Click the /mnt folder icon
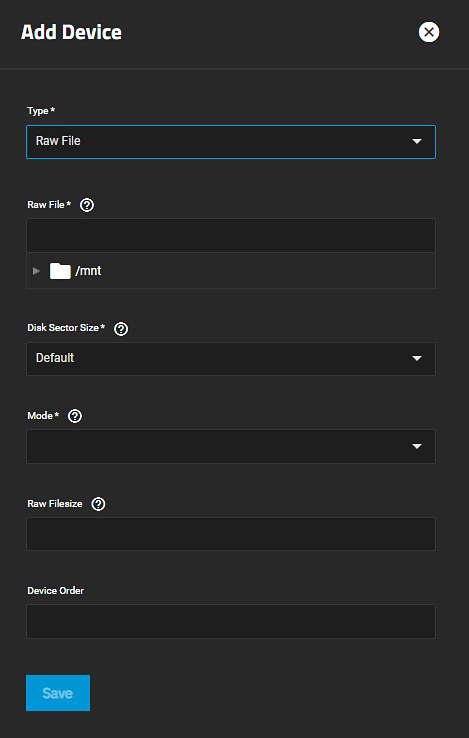The width and height of the screenshot is (469, 738). click(60, 271)
